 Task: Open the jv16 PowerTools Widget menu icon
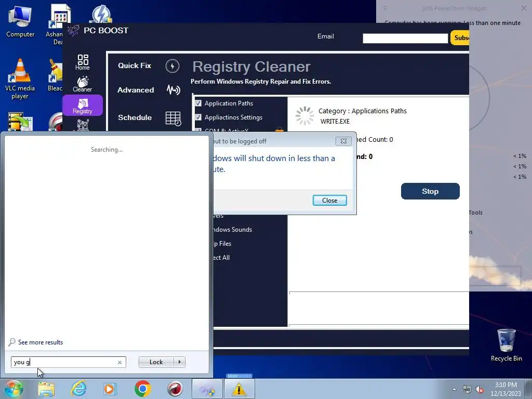(x=385, y=8)
